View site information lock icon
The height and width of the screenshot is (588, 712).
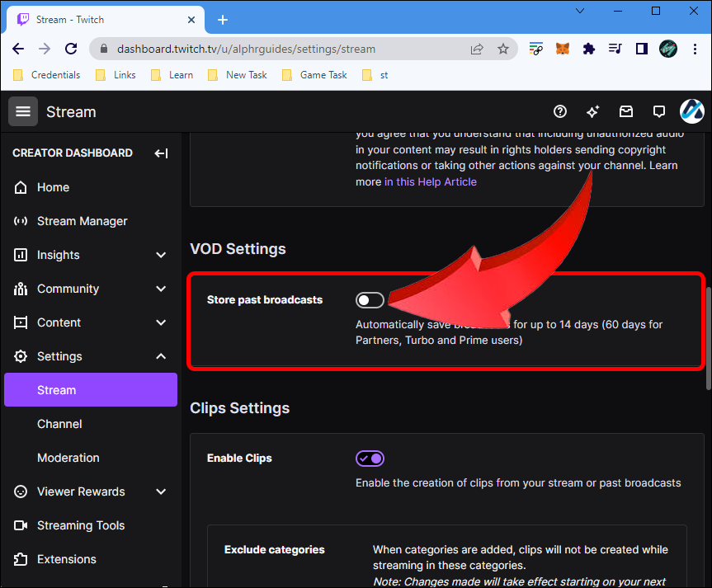103,49
